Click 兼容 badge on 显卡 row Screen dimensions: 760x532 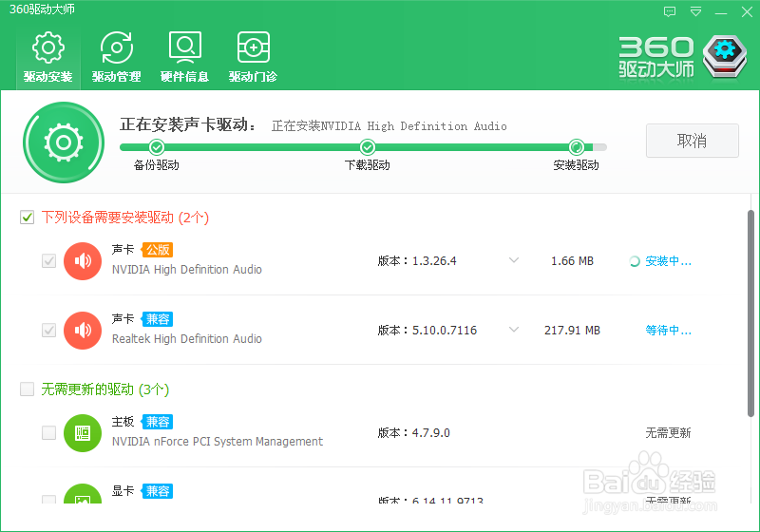point(158,491)
